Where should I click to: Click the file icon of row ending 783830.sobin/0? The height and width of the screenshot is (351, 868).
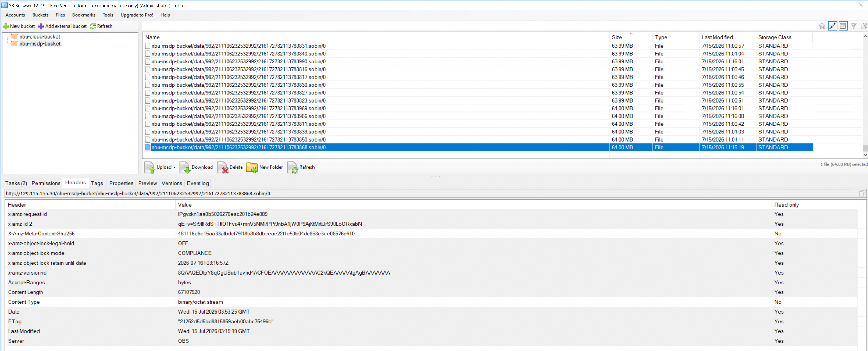click(148, 85)
